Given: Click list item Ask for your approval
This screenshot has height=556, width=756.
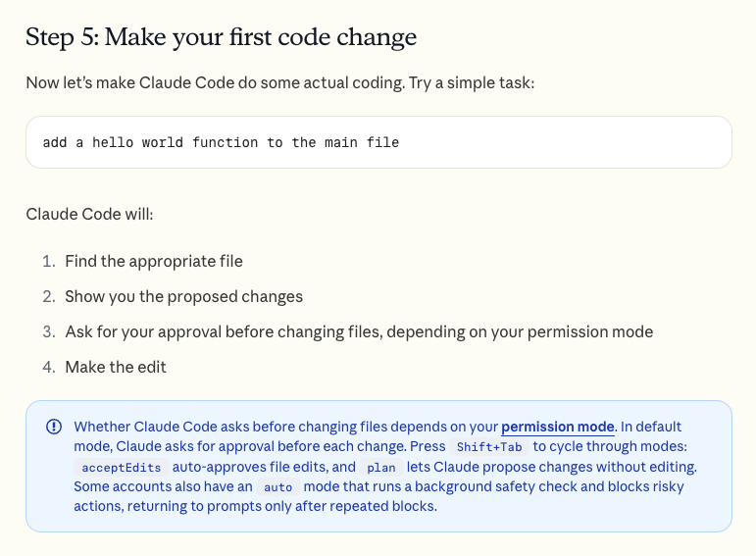Looking at the screenshot, I should coord(359,331).
